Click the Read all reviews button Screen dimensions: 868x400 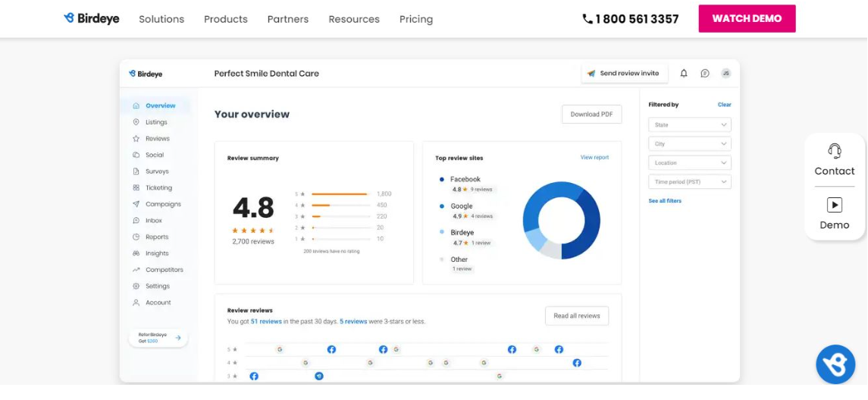(x=577, y=316)
